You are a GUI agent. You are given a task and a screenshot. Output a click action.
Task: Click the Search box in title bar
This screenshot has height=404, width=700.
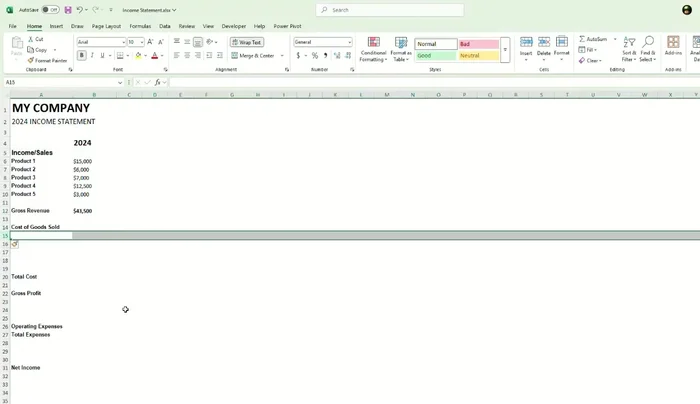(x=390, y=10)
